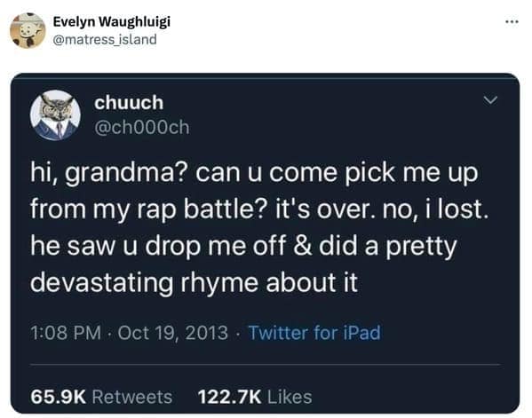532x418 pixels.
Task: View the 122.7K Likes list
Action: coord(255,397)
